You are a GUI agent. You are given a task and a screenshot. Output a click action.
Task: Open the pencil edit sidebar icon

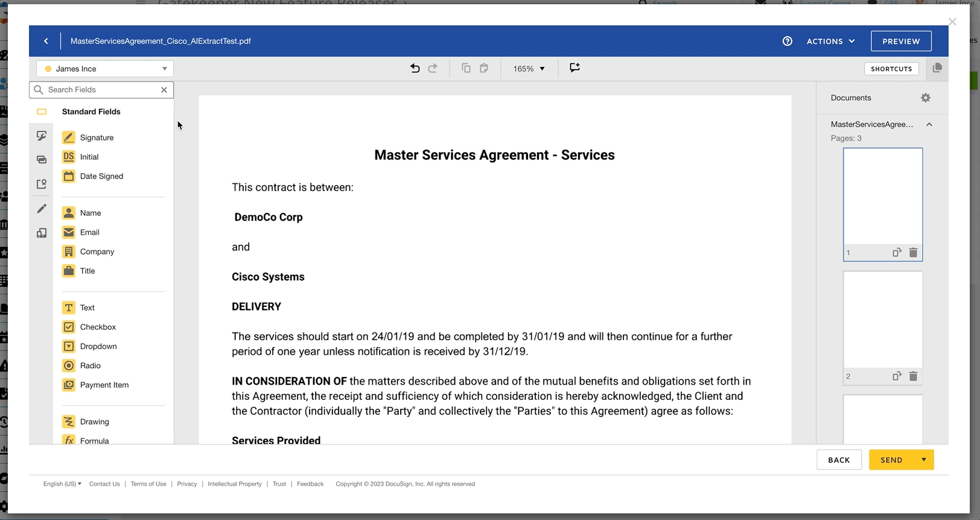point(42,209)
